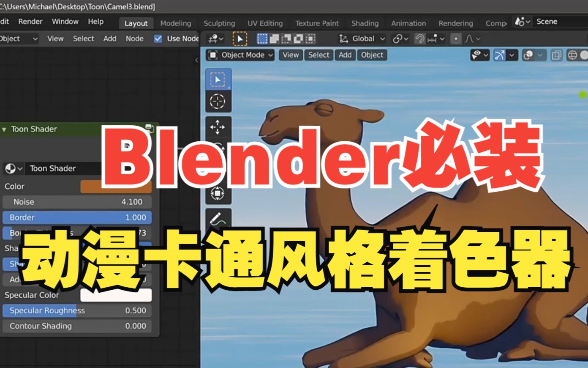Open the Window menu
Image resolution: width=588 pixels, height=368 pixels.
point(65,22)
